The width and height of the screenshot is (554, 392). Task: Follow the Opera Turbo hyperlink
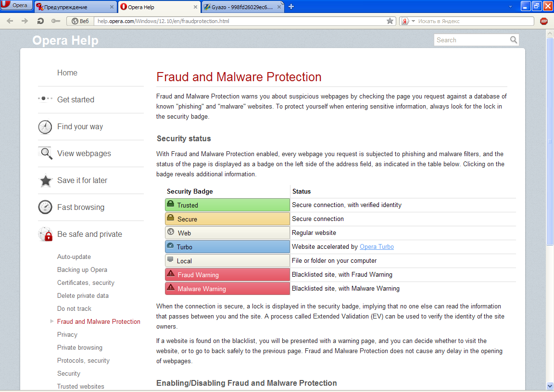(x=377, y=246)
